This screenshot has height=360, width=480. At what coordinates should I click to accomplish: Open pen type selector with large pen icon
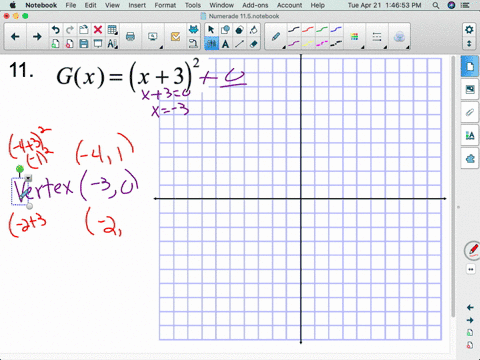(276, 36)
